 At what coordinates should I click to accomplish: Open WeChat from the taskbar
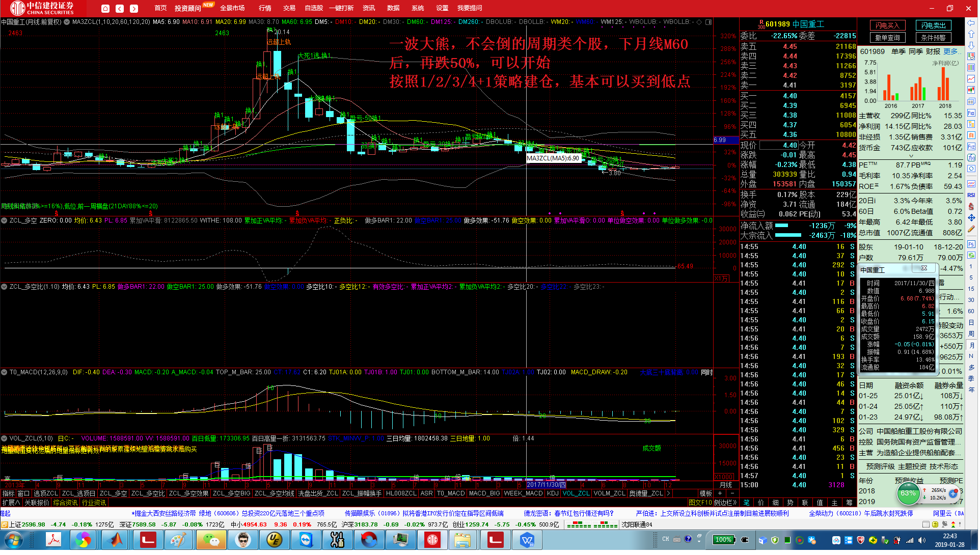pyautogui.click(x=211, y=541)
